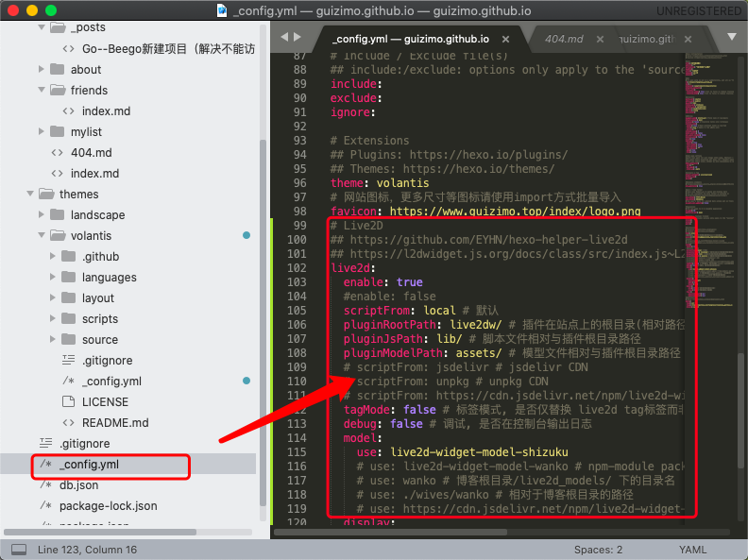The image size is (748, 560).
Task: Click the comment icon beside package-lock.json
Action: click(45, 505)
